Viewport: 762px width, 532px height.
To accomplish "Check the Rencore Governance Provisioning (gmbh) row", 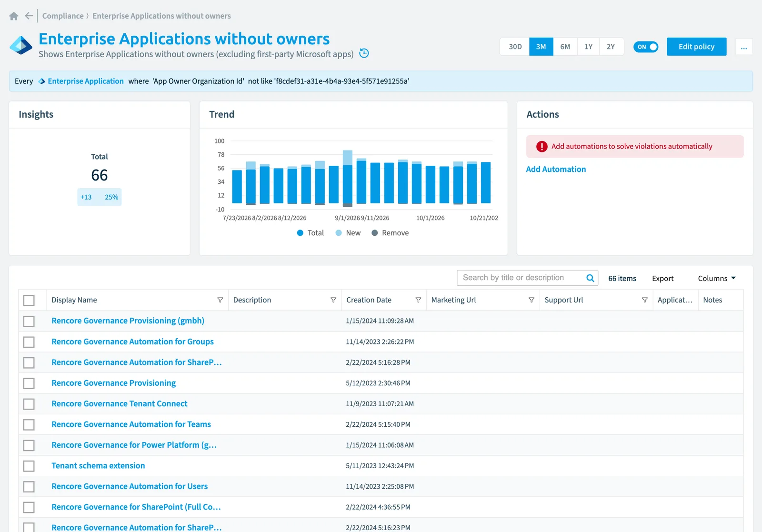I will [29, 321].
